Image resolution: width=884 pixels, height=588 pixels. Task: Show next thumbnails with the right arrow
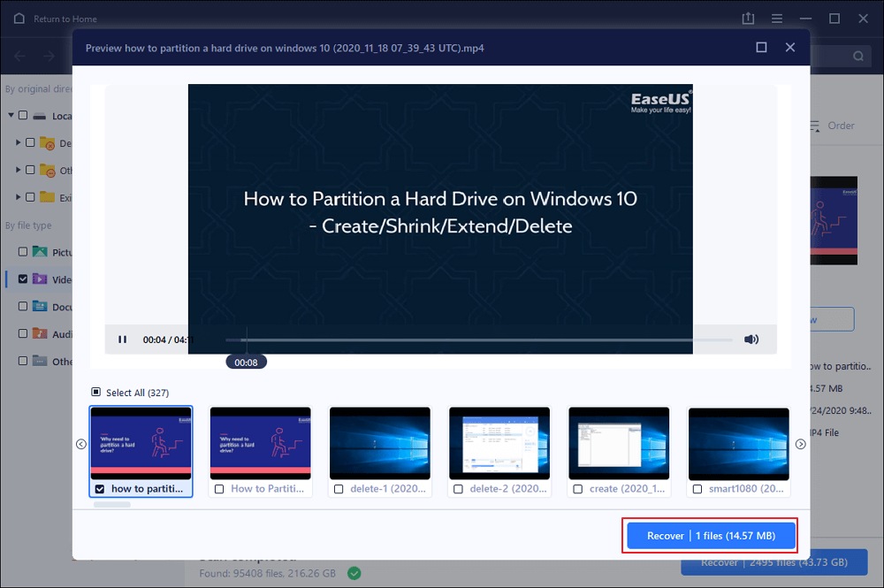pos(800,444)
